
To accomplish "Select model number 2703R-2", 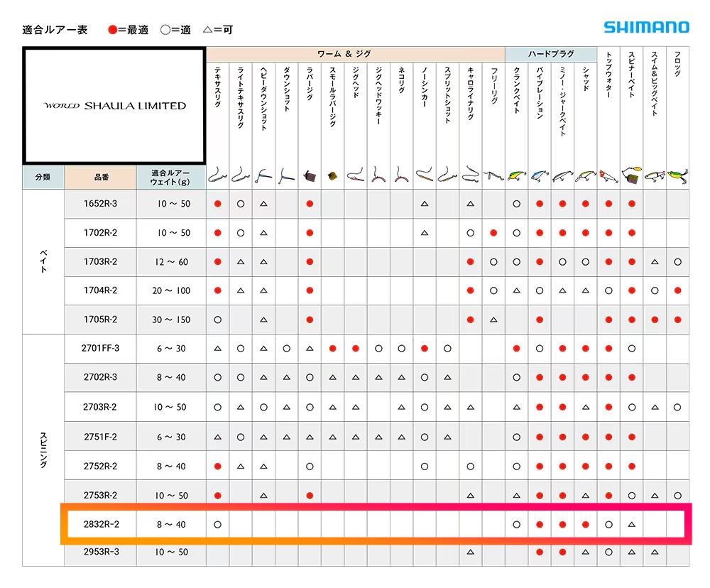I will (99, 407).
